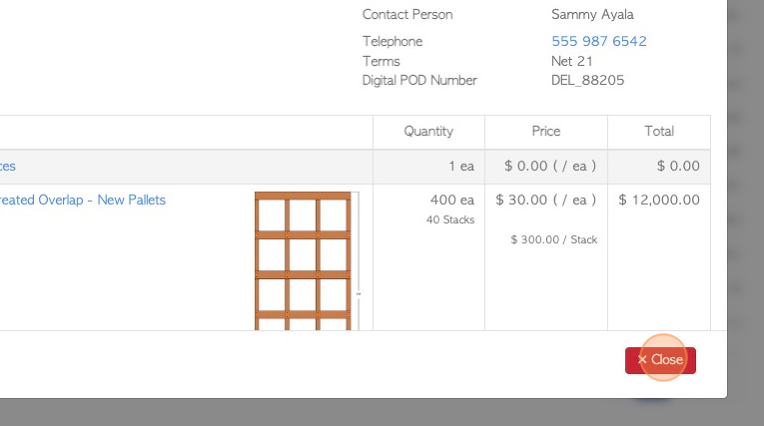Viewport: 764px width, 426px height.
Task: Click the 40 Stacks sub-quantity text
Action: (x=450, y=220)
